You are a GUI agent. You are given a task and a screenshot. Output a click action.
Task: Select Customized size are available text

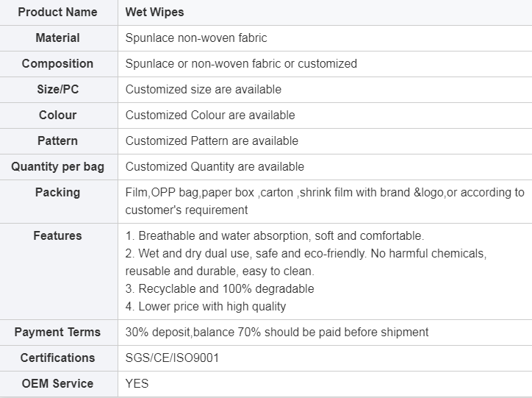pos(204,89)
